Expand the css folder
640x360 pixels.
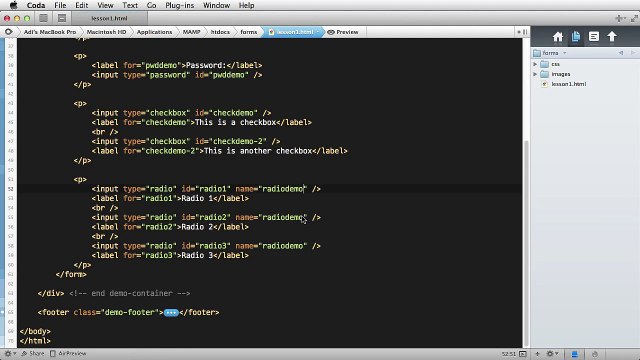pos(535,64)
